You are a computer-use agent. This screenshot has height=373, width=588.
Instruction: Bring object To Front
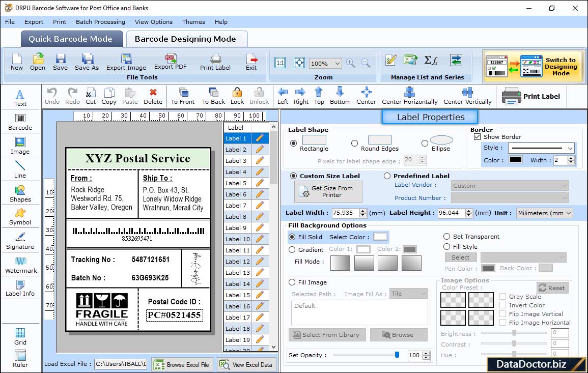183,96
